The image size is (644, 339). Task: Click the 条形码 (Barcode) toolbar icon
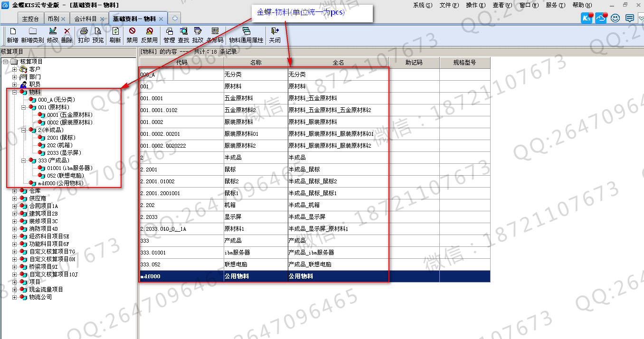point(215,32)
